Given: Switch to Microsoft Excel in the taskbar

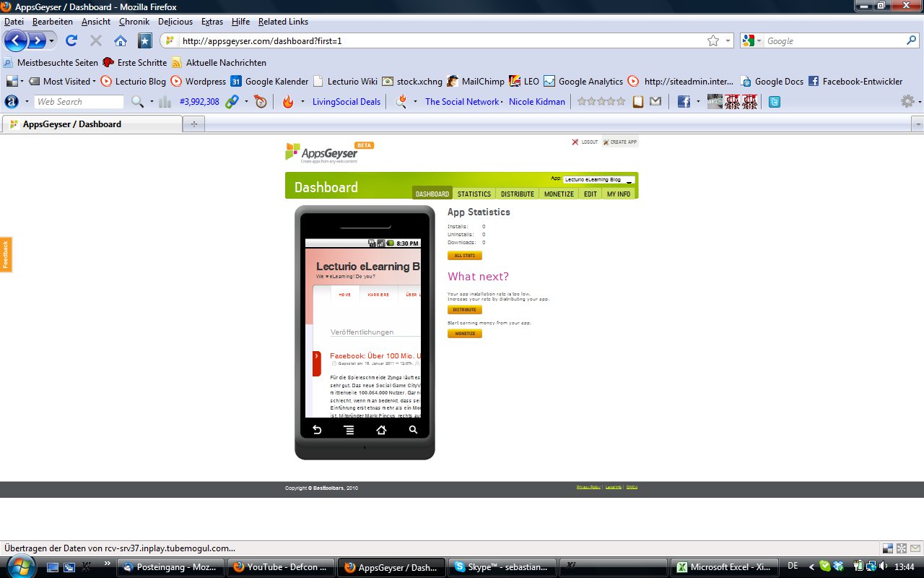Looking at the screenshot, I should point(724,567).
